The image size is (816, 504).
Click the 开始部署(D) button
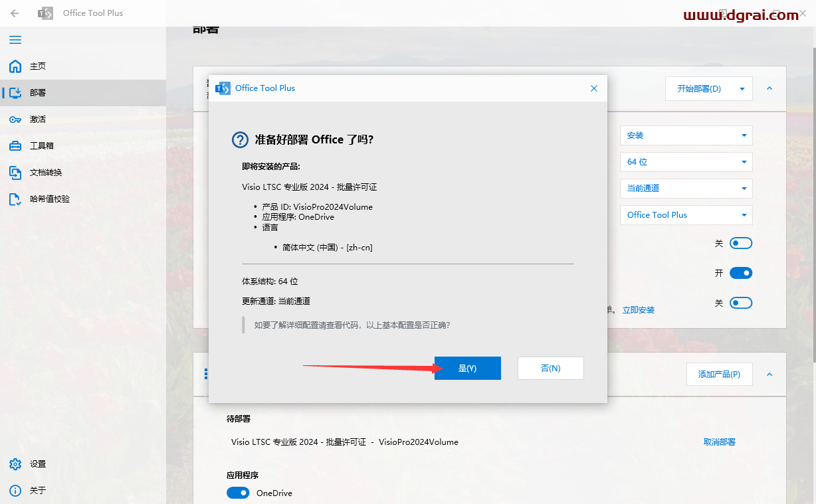(x=699, y=89)
